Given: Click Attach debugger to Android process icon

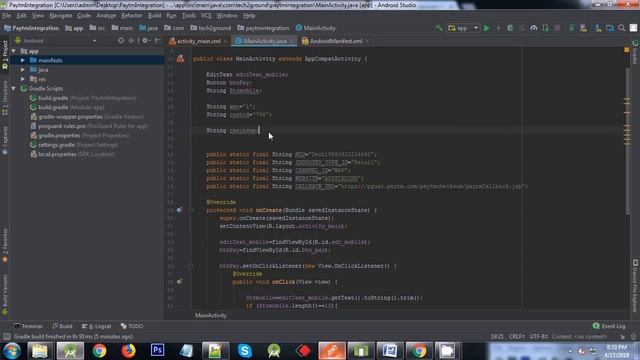Looking at the screenshot, I should [545, 28].
